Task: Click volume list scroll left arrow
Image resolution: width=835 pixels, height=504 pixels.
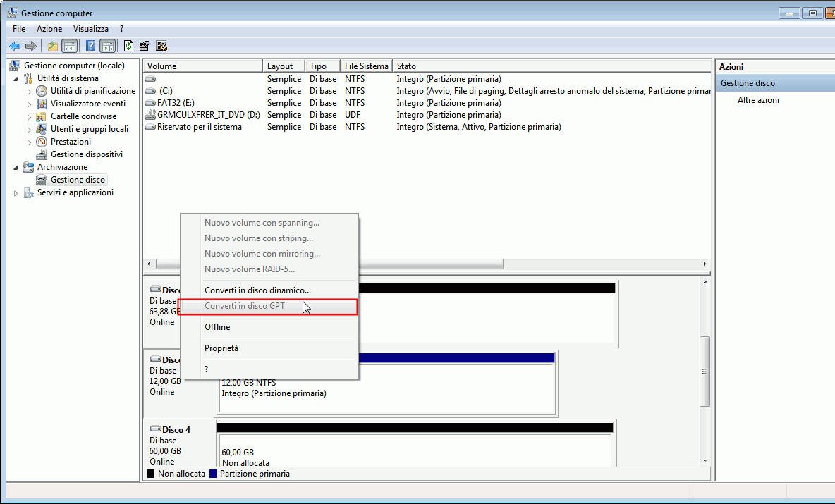Action: pyautogui.click(x=149, y=264)
